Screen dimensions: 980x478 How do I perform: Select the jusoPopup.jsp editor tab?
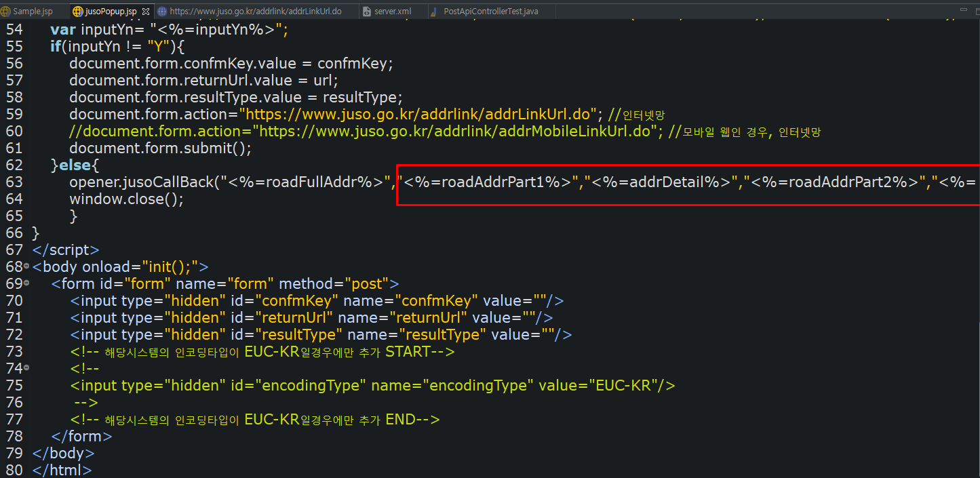111,12
